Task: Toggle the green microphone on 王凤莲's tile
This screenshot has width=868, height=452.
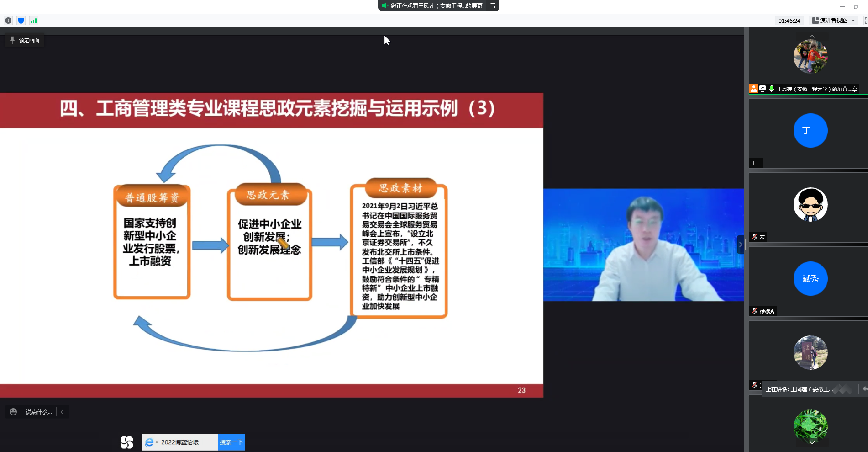Action: tap(771, 89)
